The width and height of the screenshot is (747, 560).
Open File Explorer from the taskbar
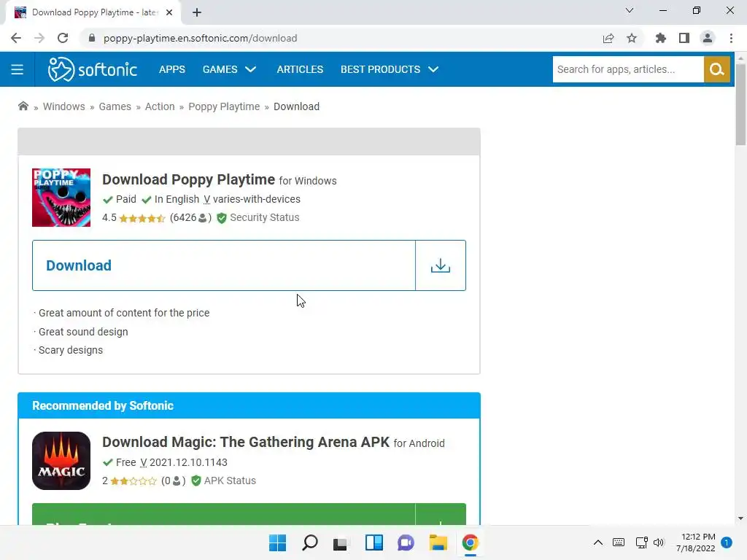(x=438, y=542)
